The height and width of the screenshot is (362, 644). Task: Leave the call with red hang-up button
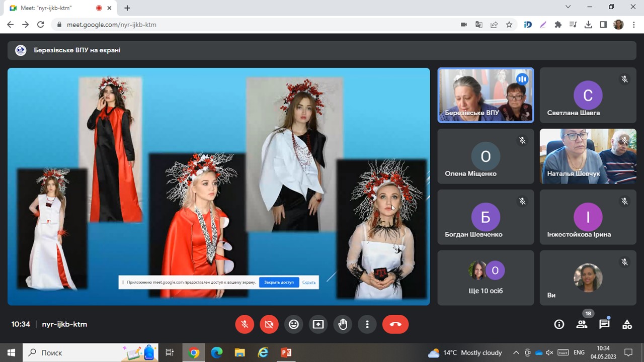point(395,324)
